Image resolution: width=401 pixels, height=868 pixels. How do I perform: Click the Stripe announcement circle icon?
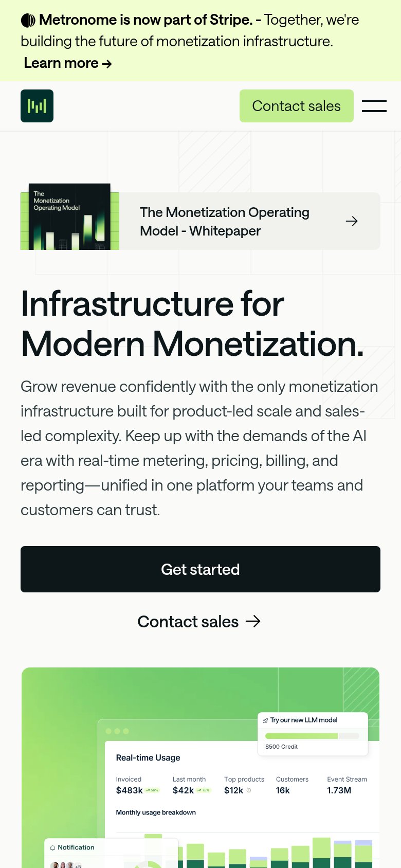point(28,20)
